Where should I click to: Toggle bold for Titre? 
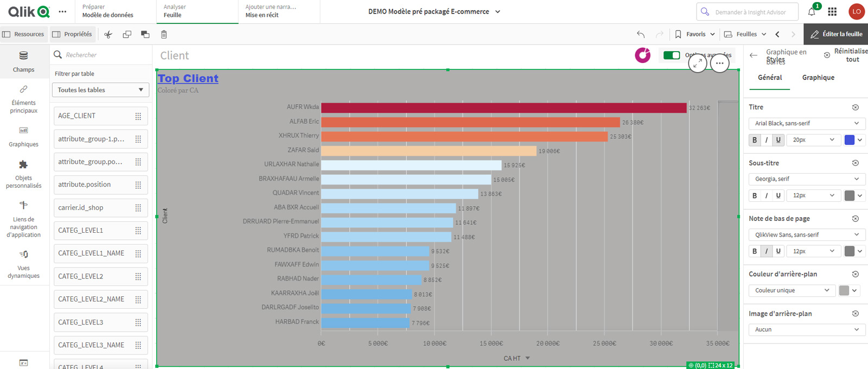coord(755,140)
